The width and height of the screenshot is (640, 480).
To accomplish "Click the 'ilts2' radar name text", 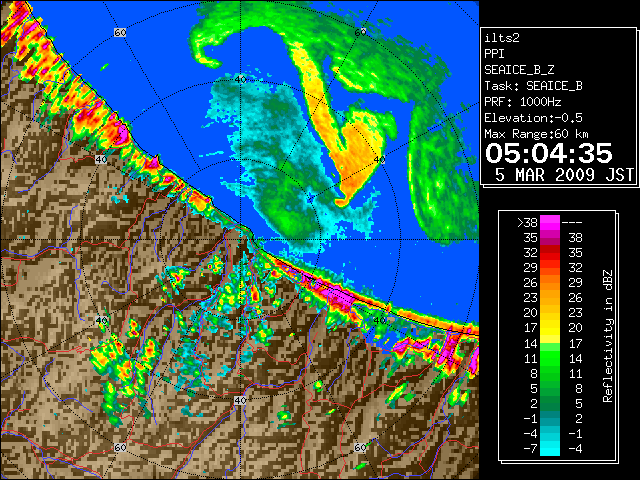I will tap(502, 38).
